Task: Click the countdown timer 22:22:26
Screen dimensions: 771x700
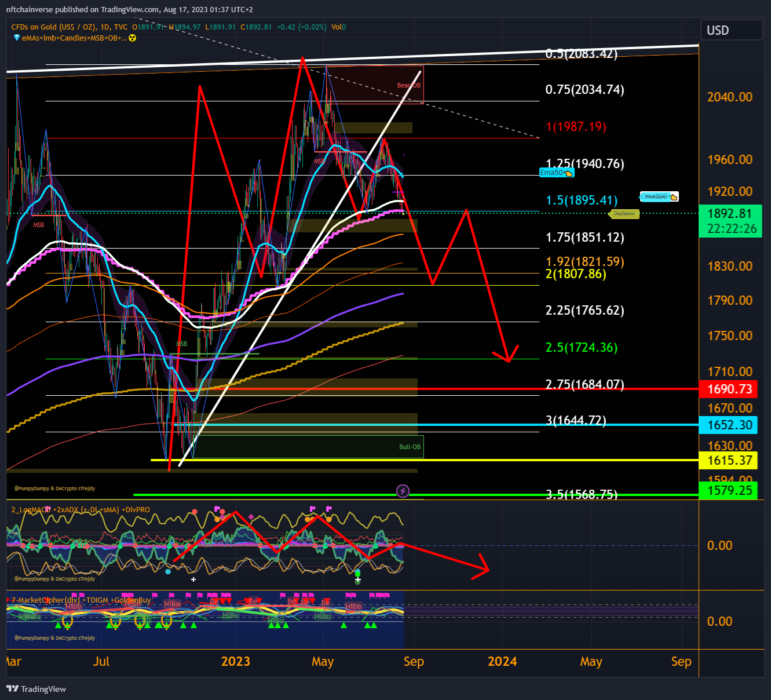Action: tap(732, 229)
